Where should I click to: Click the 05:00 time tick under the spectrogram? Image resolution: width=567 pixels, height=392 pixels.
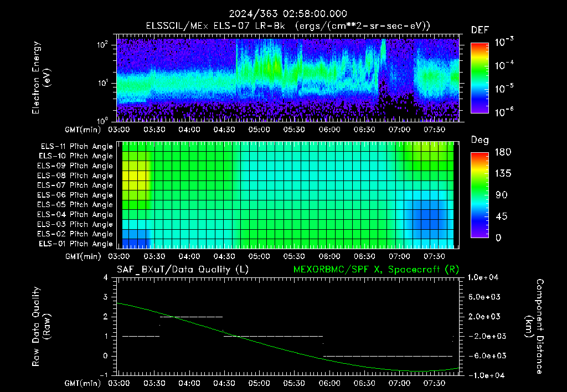259,130
